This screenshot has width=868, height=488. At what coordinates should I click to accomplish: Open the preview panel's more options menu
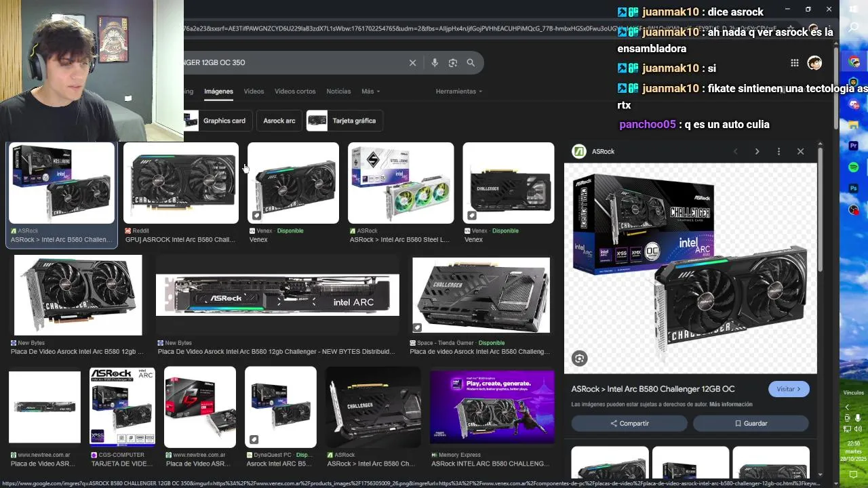click(x=778, y=152)
